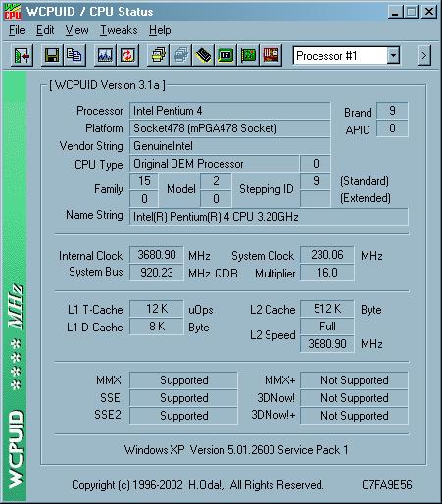Viewport: 442px width, 504px height.
Task: Click the red motherboard device icon
Action: [x=270, y=56]
